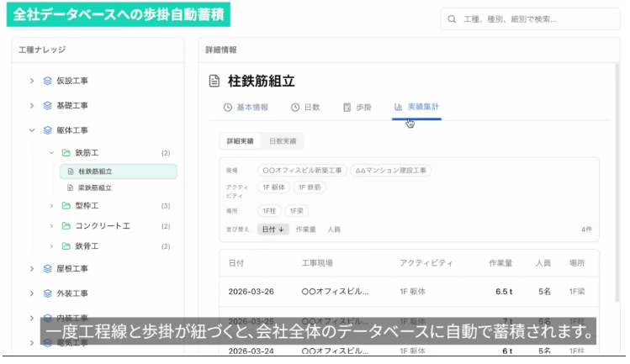Viewport: 630px width, 364px height.
Task: Toggle the 1F梁 location filter
Action: [297, 211]
